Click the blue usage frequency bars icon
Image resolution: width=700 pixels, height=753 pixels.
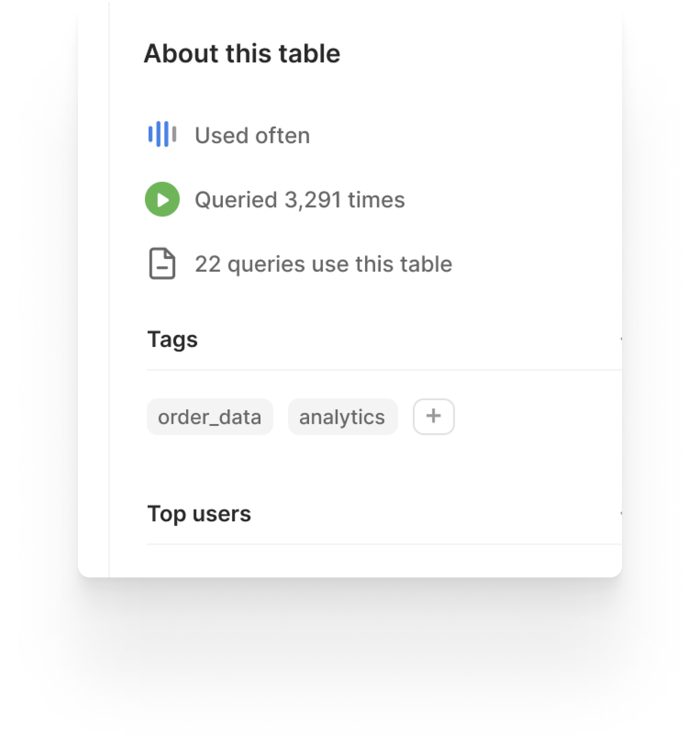coord(162,134)
